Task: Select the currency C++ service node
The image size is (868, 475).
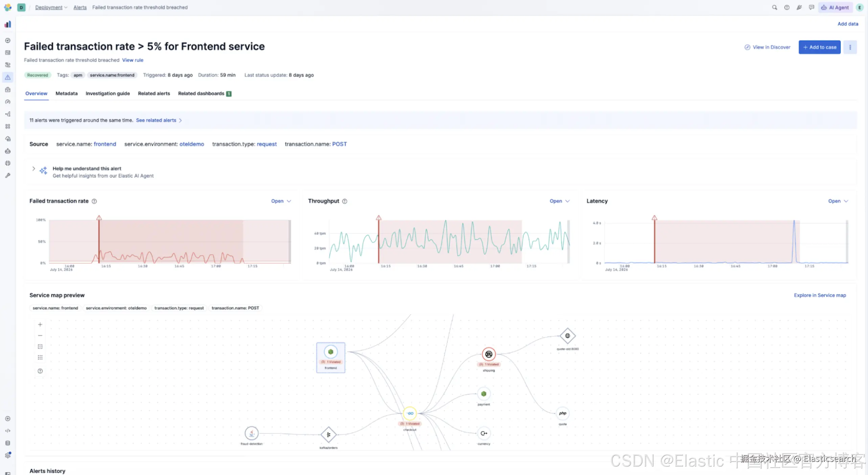Action: coord(484,433)
